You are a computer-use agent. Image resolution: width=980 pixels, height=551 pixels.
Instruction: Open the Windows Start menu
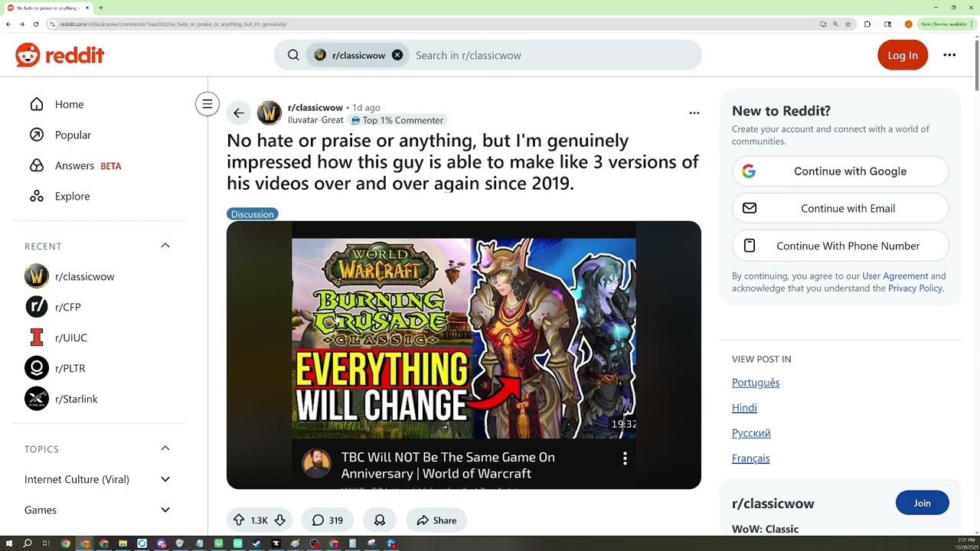click(x=9, y=543)
